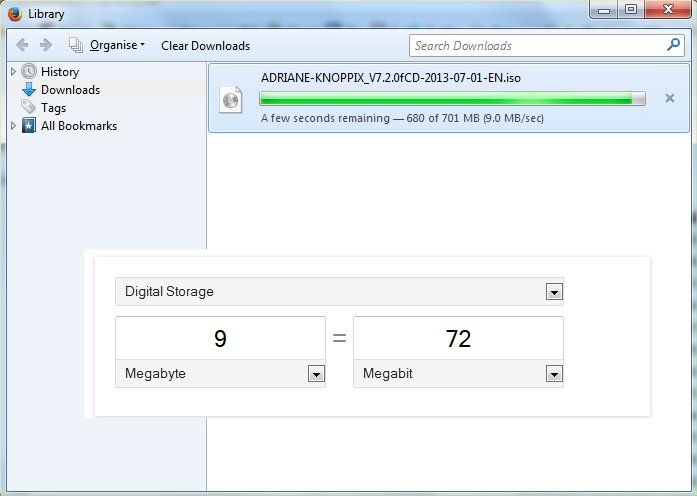Expand the History tree node
This screenshot has width=697, height=496.
(13, 72)
